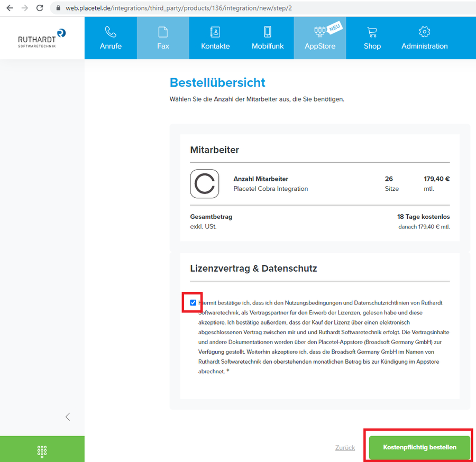The width and height of the screenshot is (476, 462).
Task: Open the Administration tab
Action: 424,38
